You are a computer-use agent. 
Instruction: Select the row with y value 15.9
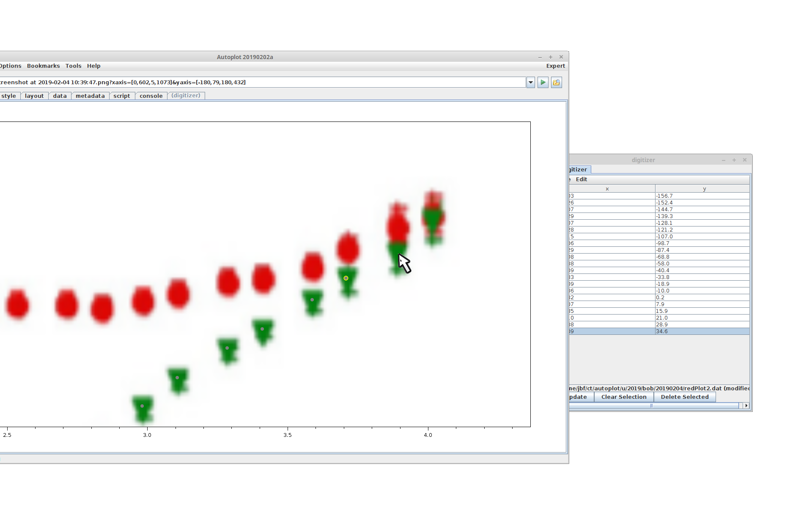point(659,311)
